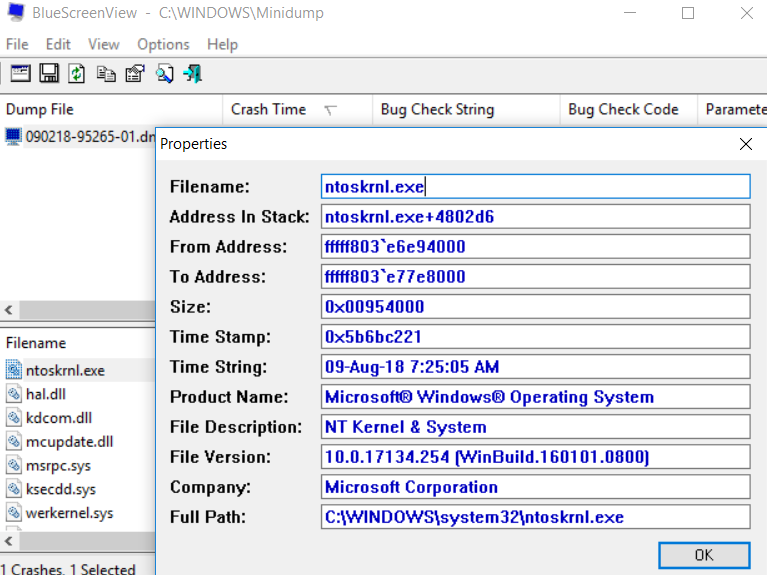This screenshot has height=575, width=767.
Task: Click into the Filename text field
Action: point(535,187)
